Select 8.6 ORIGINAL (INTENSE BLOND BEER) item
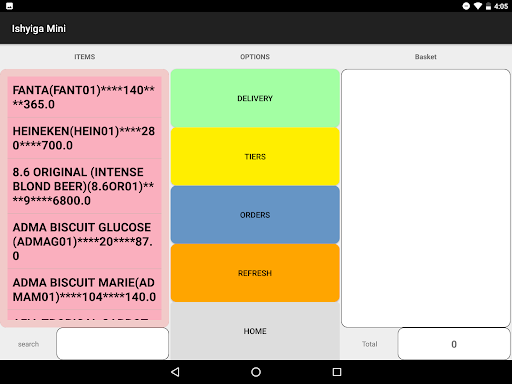 [85, 186]
